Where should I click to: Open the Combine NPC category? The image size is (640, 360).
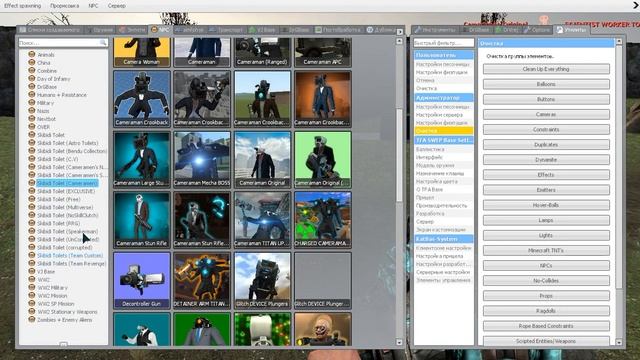[x=47, y=71]
